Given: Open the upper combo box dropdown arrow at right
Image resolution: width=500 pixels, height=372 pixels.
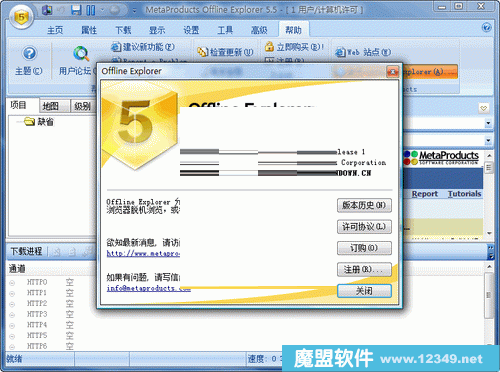Looking at the screenshot, I should pos(488,123).
